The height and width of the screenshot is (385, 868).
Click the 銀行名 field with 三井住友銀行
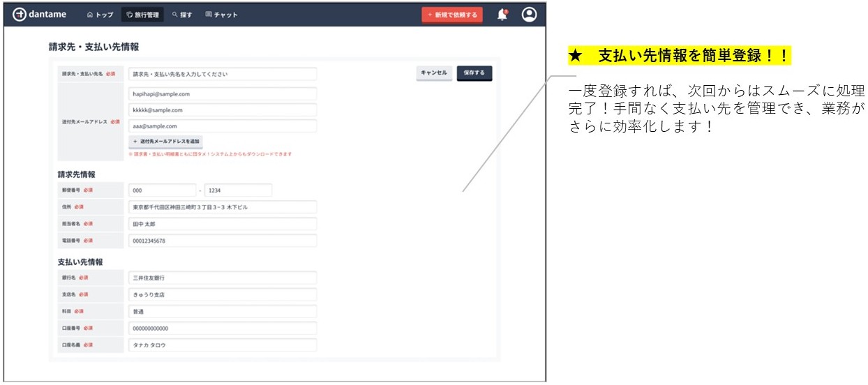(223, 278)
